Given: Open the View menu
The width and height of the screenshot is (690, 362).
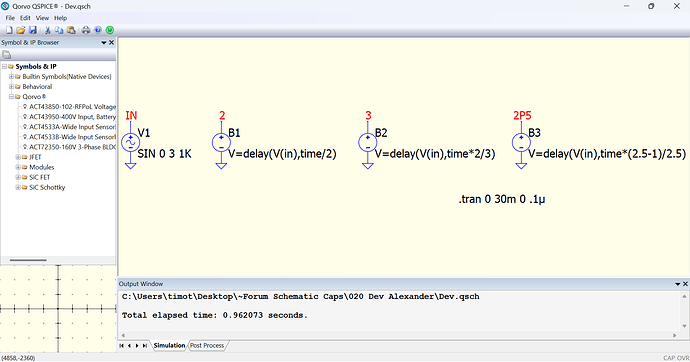Looking at the screenshot, I should [x=42, y=18].
